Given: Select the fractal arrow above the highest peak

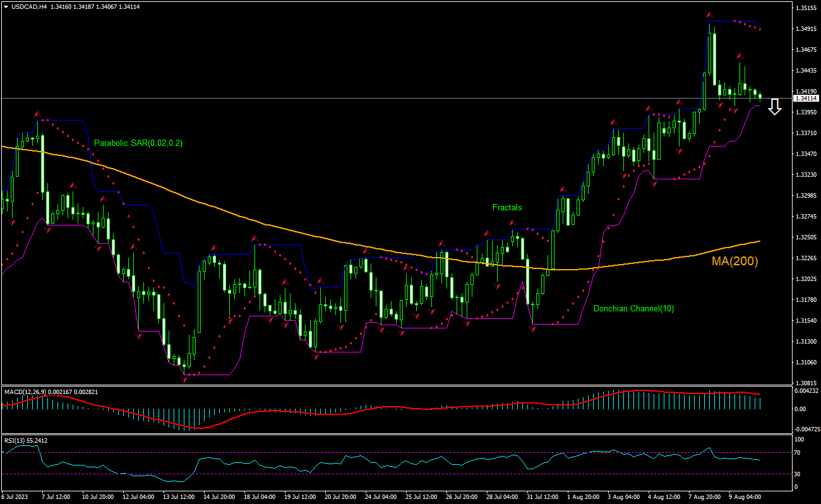Looking at the screenshot, I should point(710,15).
